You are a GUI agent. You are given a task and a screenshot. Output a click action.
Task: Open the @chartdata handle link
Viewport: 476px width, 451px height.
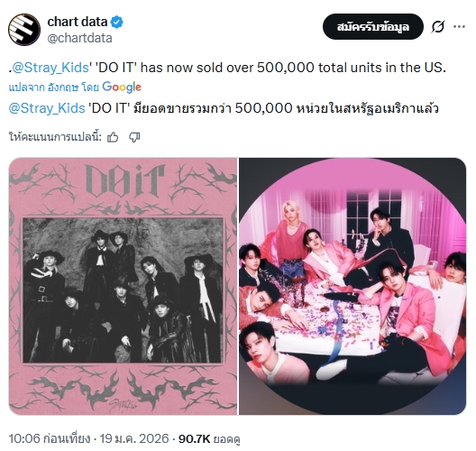[x=80, y=38]
